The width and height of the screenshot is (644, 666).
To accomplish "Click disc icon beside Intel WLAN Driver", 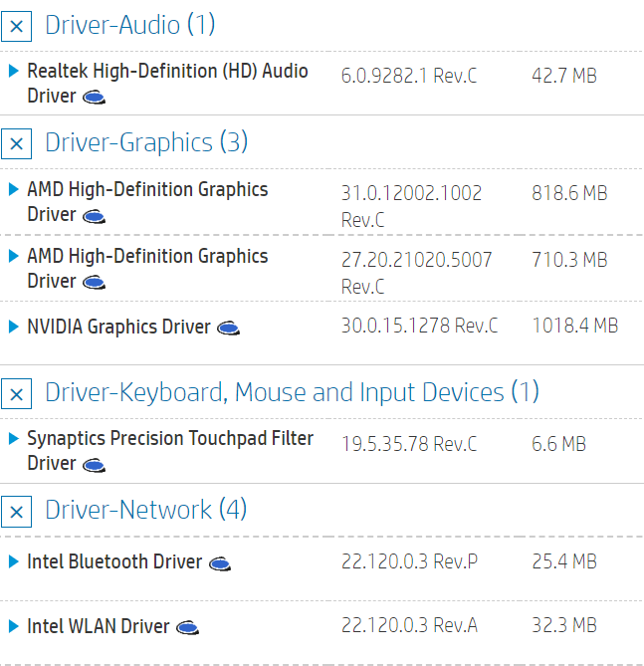I will [x=188, y=627].
